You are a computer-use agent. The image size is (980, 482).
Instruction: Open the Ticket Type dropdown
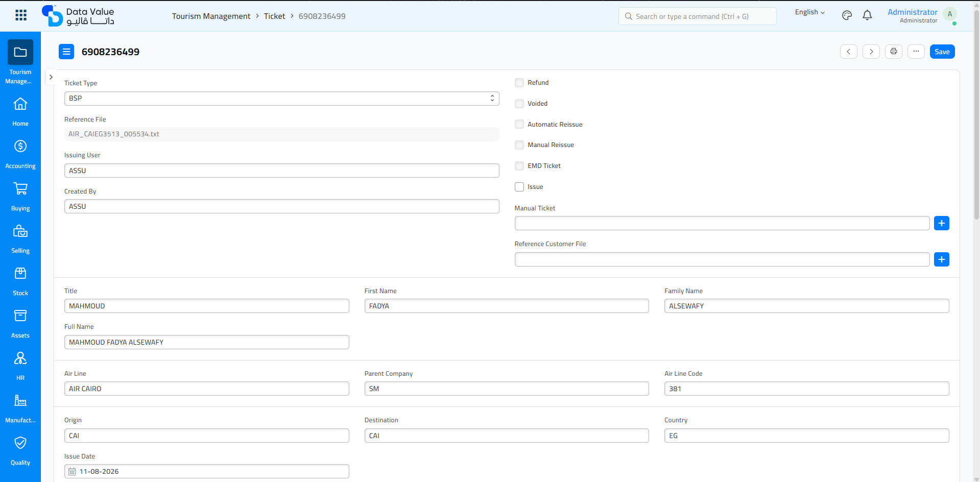coord(282,99)
